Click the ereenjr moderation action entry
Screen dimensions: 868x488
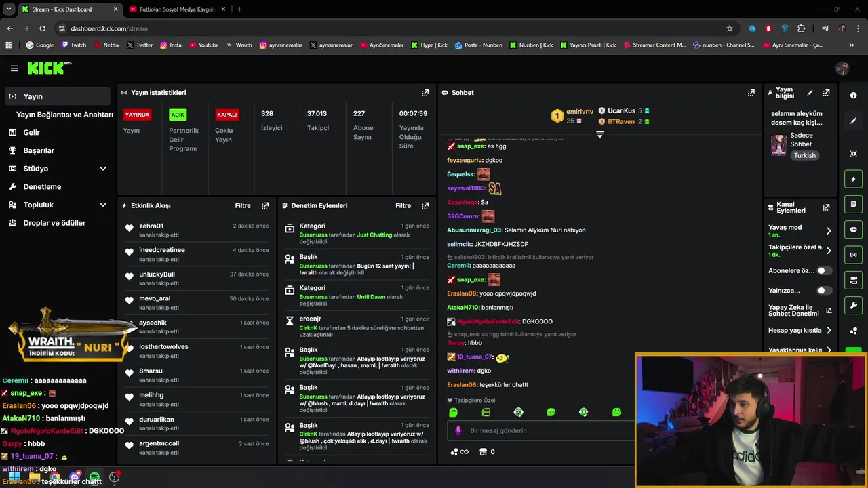(x=357, y=326)
